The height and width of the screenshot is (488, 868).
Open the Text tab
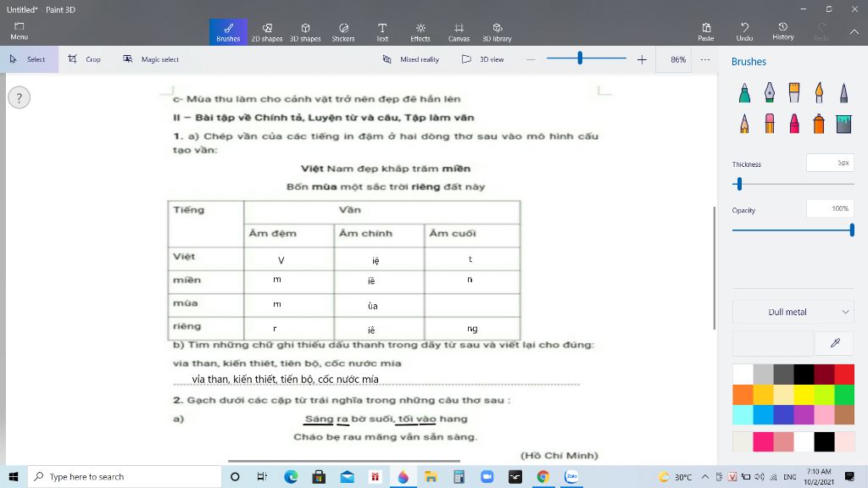(x=382, y=32)
